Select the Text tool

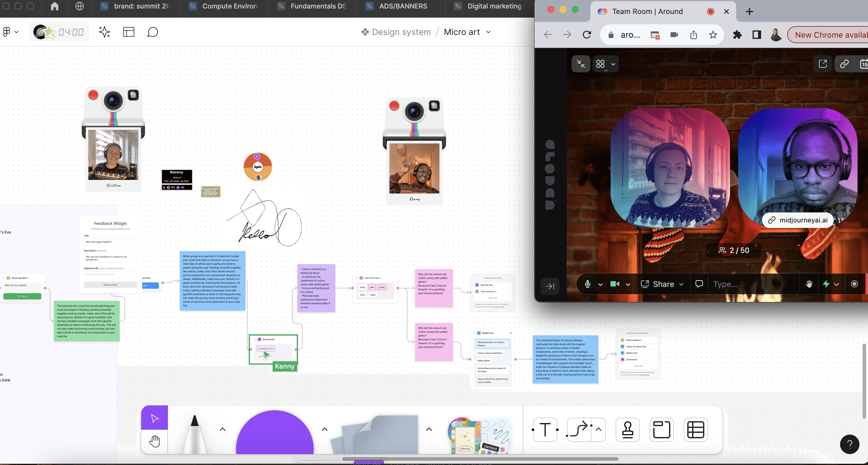[x=545, y=430]
